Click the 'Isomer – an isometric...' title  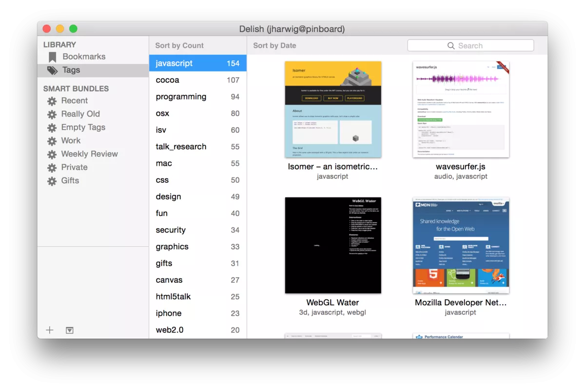tap(333, 167)
